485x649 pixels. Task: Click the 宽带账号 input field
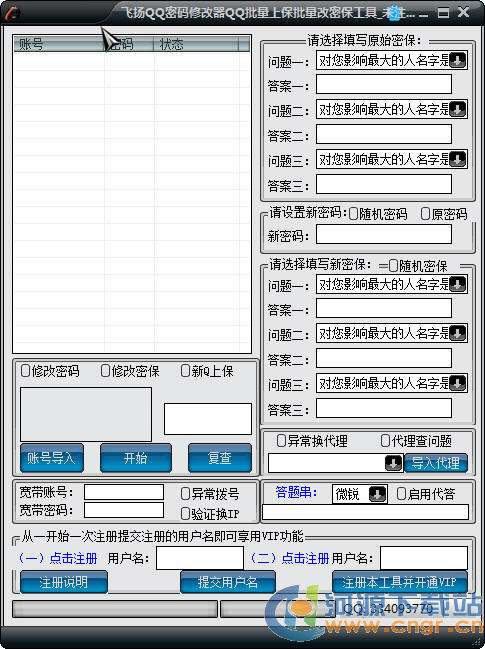coord(124,492)
